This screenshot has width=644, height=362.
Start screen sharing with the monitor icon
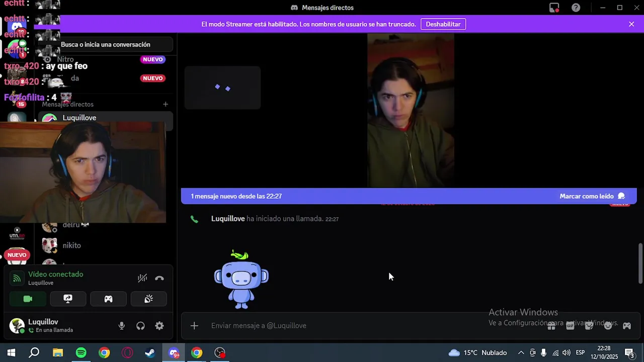68,299
